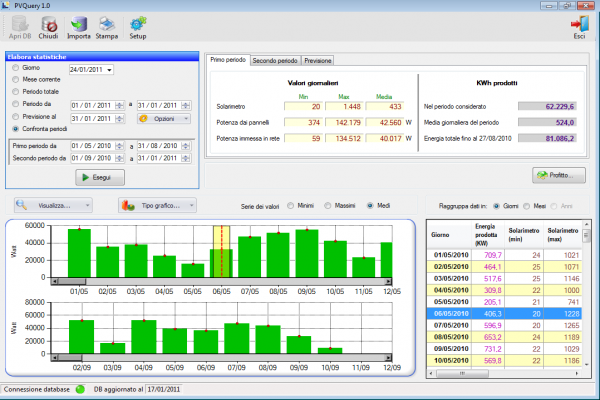600x400 pixels.
Task: Run the query with Esegui button
Action: [100, 178]
